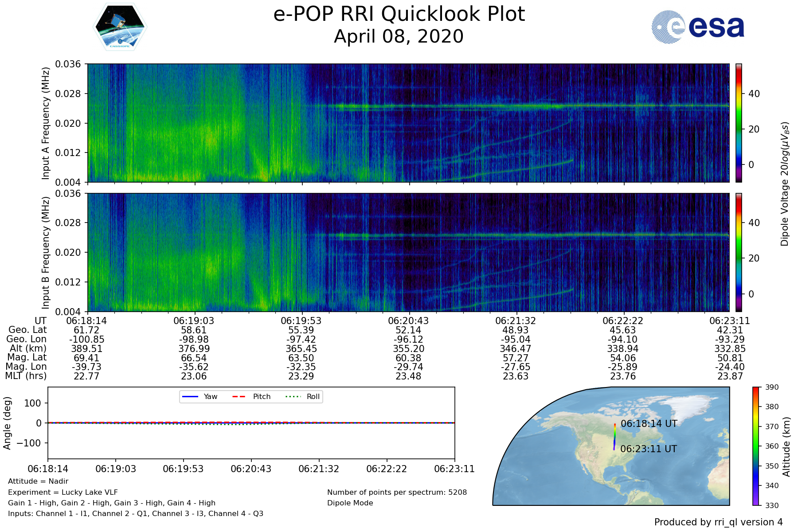This screenshot has width=798, height=532.
Task: Click "Produced by rri_ql version 4" text
Action: pyautogui.click(x=718, y=522)
